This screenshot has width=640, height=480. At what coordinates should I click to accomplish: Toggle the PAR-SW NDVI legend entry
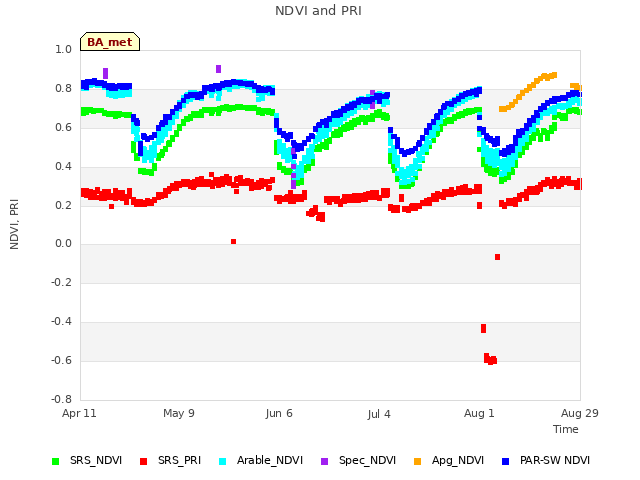[546, 461]
